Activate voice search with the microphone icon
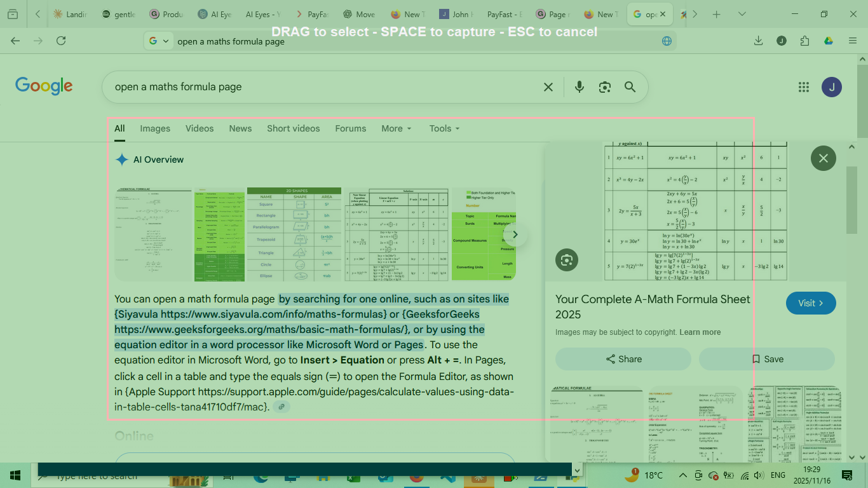 tap(579, 86)
